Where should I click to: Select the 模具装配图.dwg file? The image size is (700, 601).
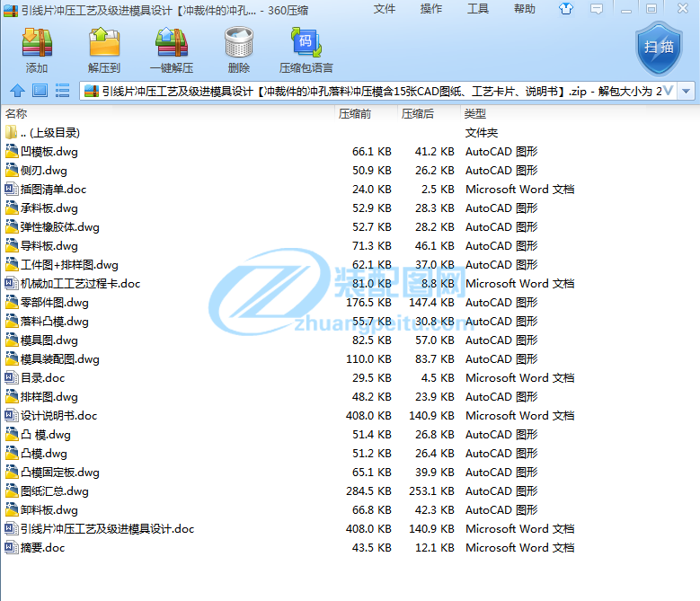59,359
